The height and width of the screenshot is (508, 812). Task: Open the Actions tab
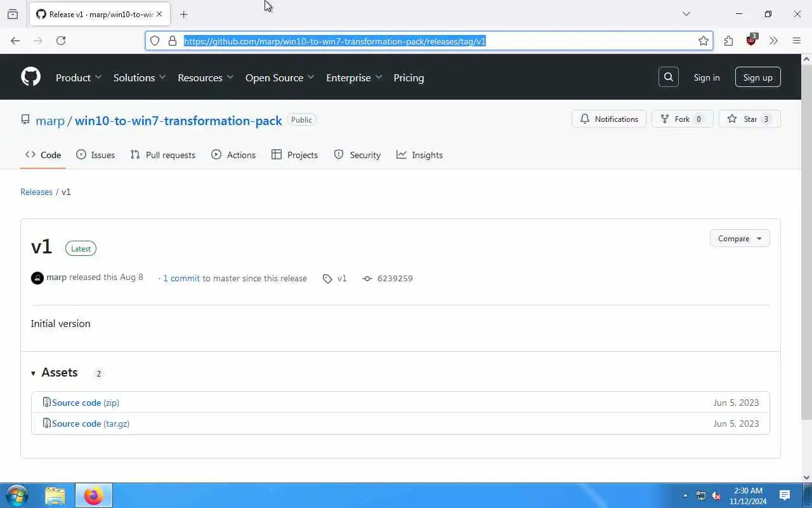233,155
